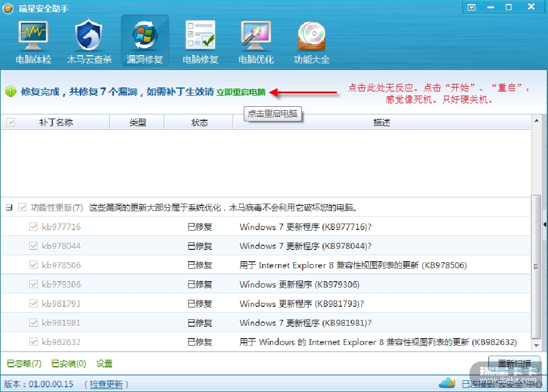548x392 pixels.
Task: Select the kb981793 patch name
Action: click(x=61, y=304)
